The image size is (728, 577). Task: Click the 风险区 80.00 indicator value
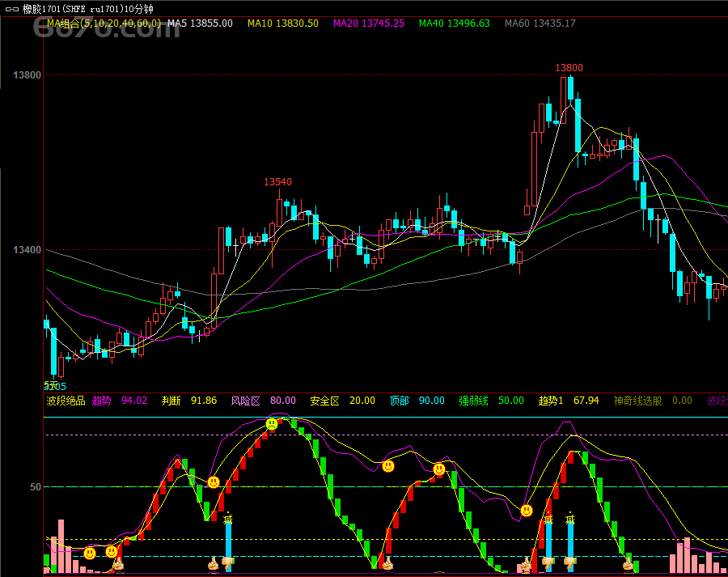263,401
